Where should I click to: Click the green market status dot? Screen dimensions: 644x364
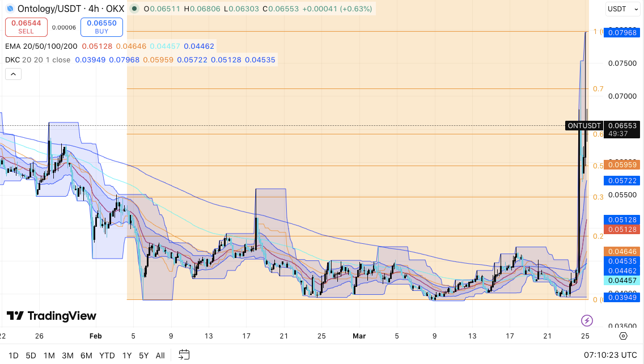click(x=133, y=9)
